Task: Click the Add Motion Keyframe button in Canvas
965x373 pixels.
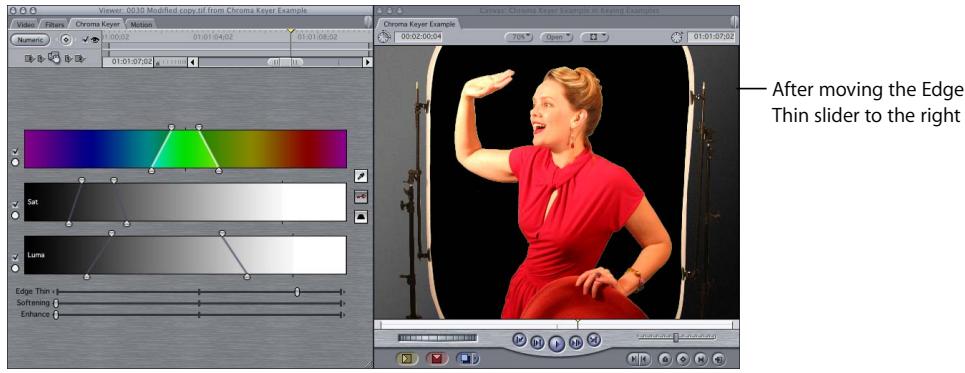Action: pos(683,358)
